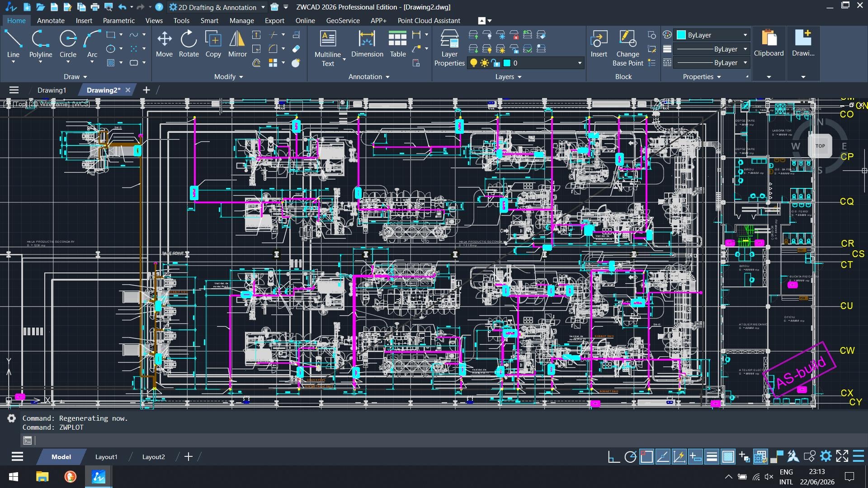Click the Explode (bomb) icon
Image resolution: width=868 pixels, height=488 pixels.
click(x=296, y=63)
